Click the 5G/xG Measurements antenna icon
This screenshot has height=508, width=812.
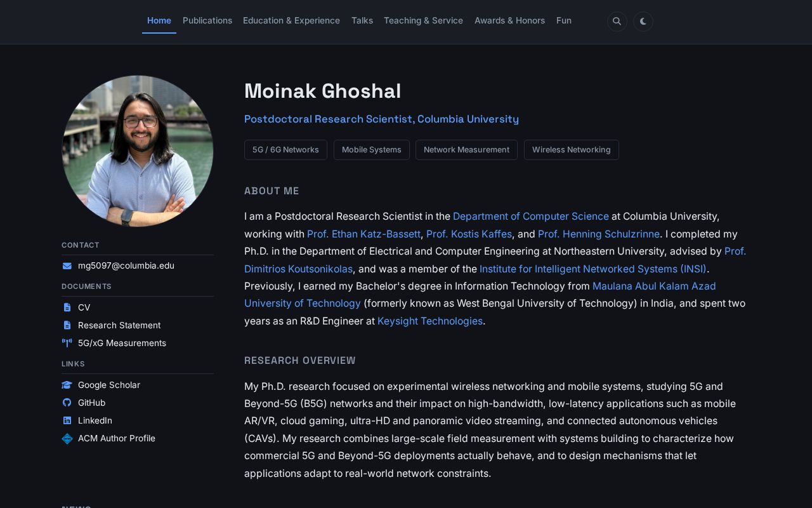click(x=67, y=343)
